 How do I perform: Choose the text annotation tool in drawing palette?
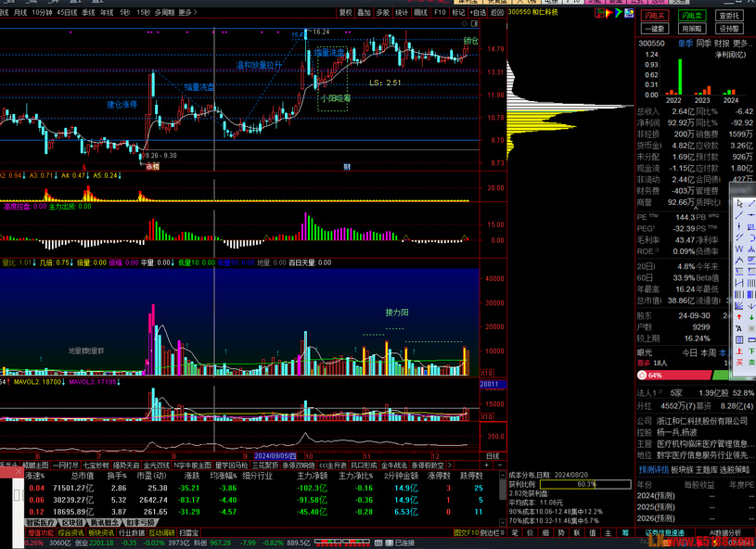pyautogui.click(x=739, y=328)
